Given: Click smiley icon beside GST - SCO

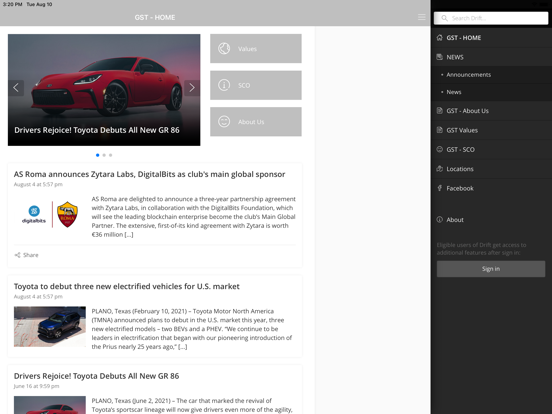Looking at the screenshot, I should pos(439,149).
